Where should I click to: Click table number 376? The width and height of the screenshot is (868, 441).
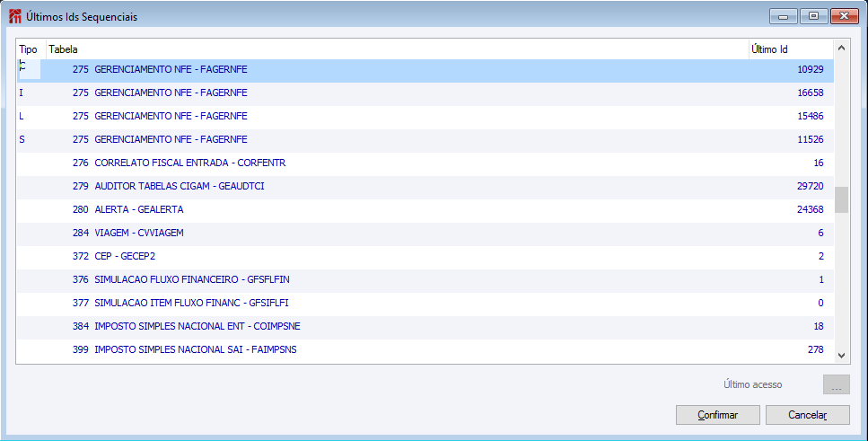[80, 280]
